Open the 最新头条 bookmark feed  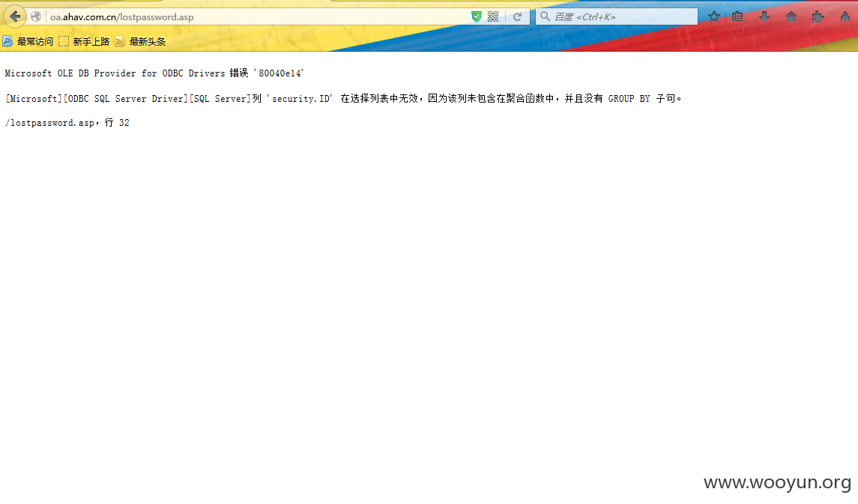(141, 41)
